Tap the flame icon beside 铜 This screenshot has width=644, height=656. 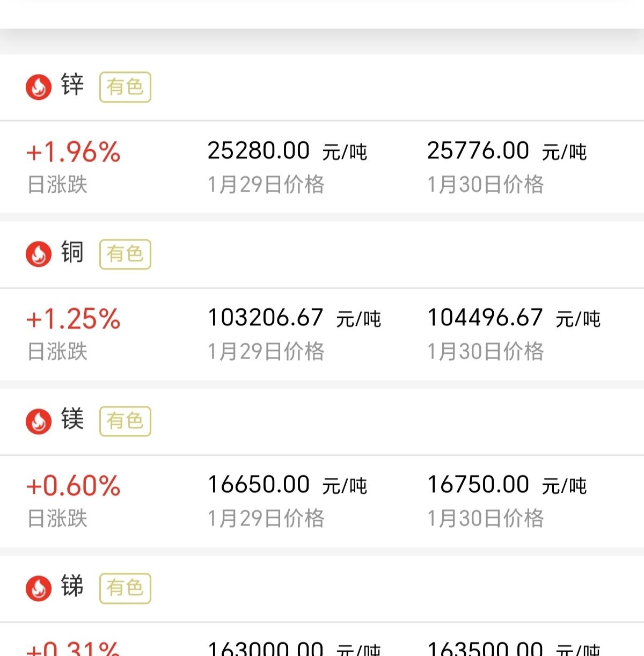39,253
